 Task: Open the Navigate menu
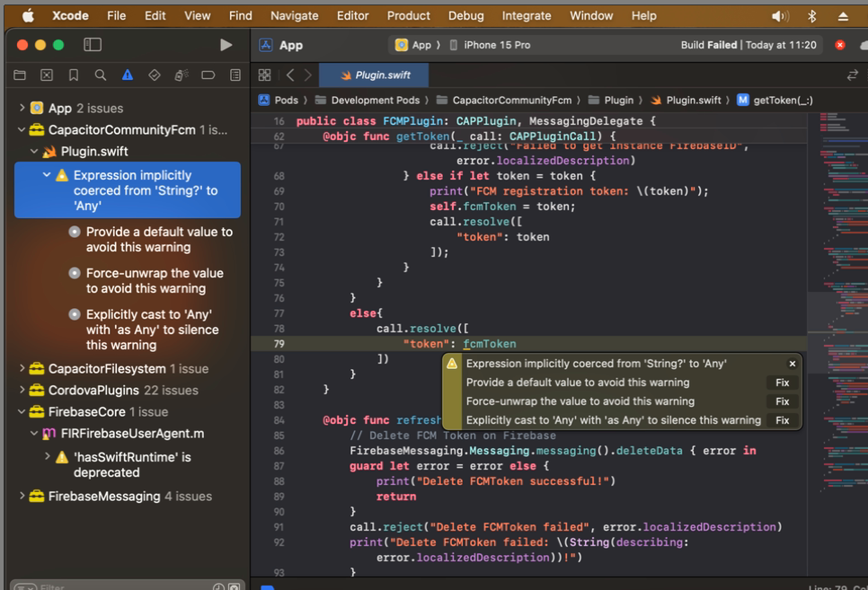[x=295, y=15]
